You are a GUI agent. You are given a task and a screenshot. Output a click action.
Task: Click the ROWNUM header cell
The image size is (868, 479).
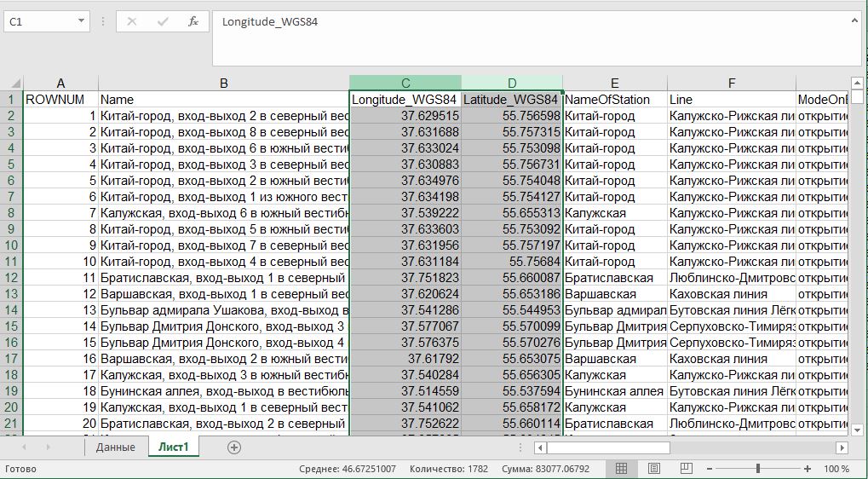(60, 100)
